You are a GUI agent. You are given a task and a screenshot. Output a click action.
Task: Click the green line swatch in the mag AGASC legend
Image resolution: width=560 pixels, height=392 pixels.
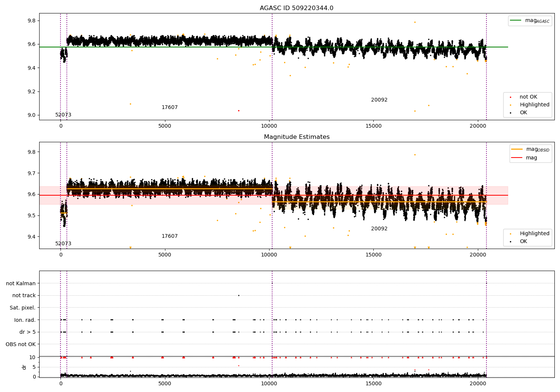click(516, 21)
